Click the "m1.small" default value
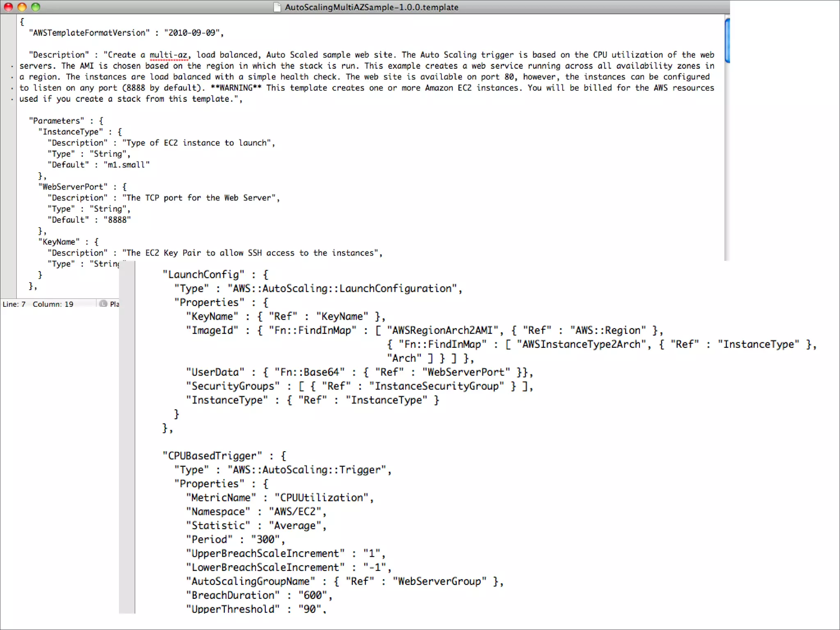 126,165
